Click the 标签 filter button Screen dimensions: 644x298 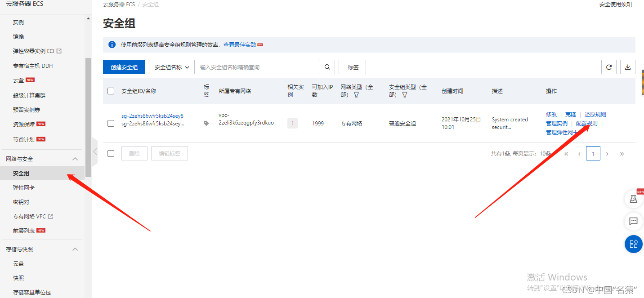coord(352,67)
